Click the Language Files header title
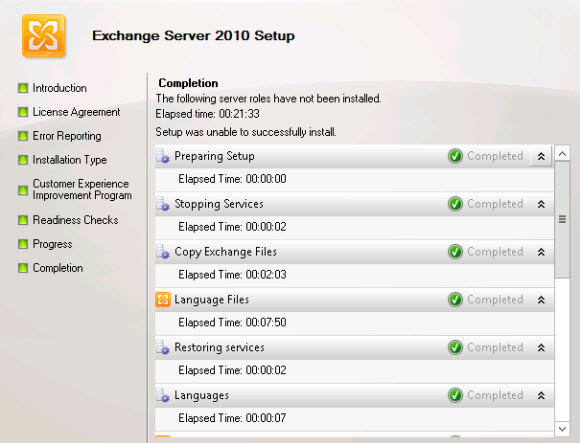 point(212,300)
